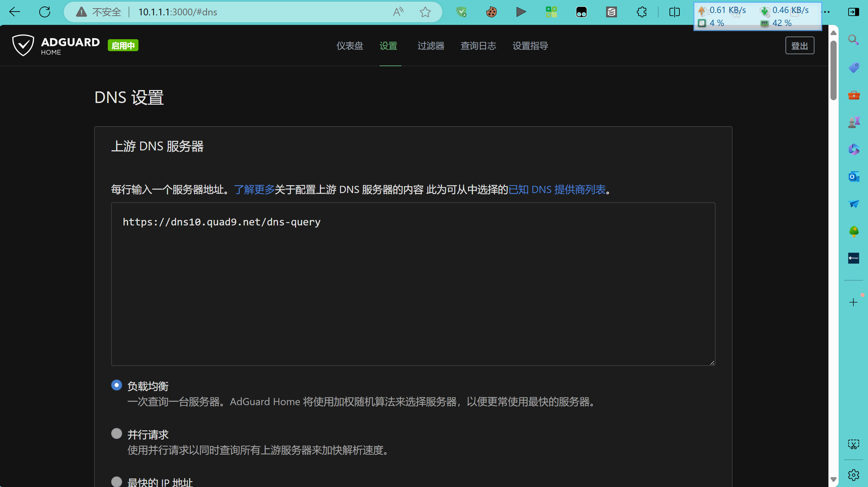Screen dimensions: 868x487
Task: Open read aloud icon in address bar
Action: click(x=398, y=12)
